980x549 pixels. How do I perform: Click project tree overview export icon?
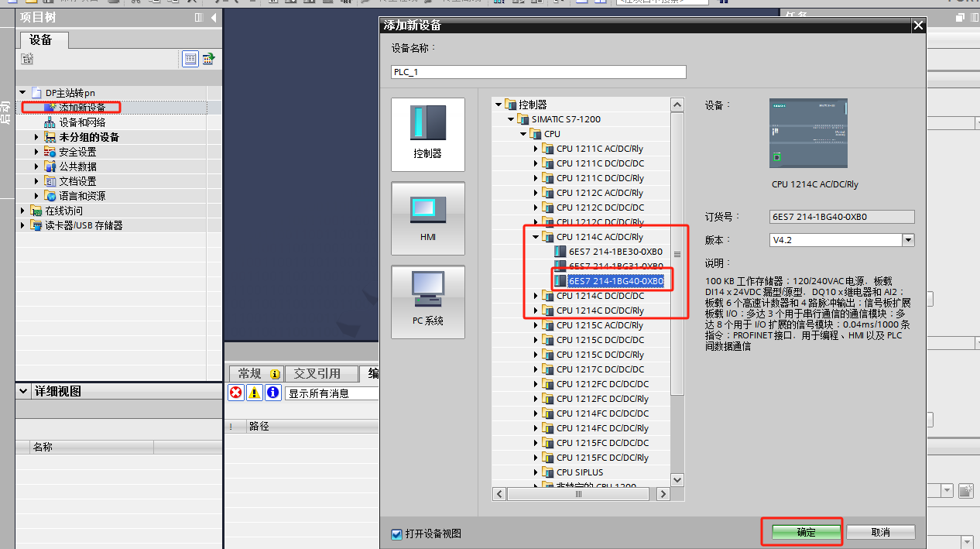click(208, 59)
